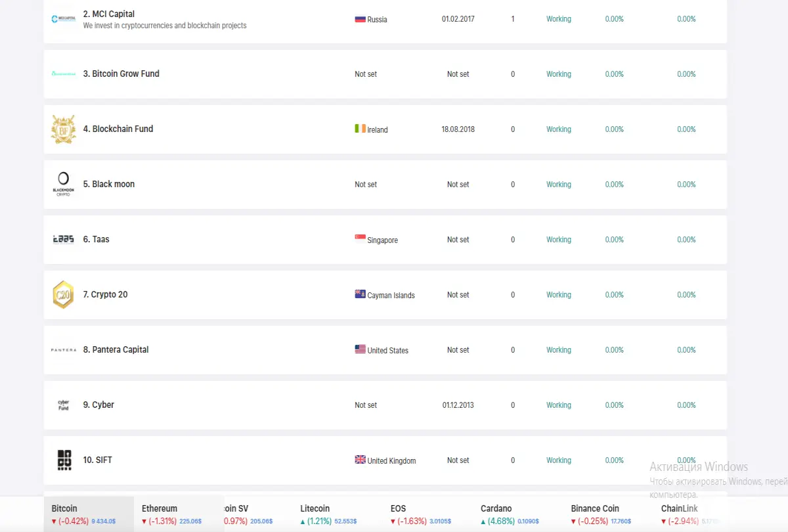Open the cyber Fund logo icon

[x=64, y=405]
